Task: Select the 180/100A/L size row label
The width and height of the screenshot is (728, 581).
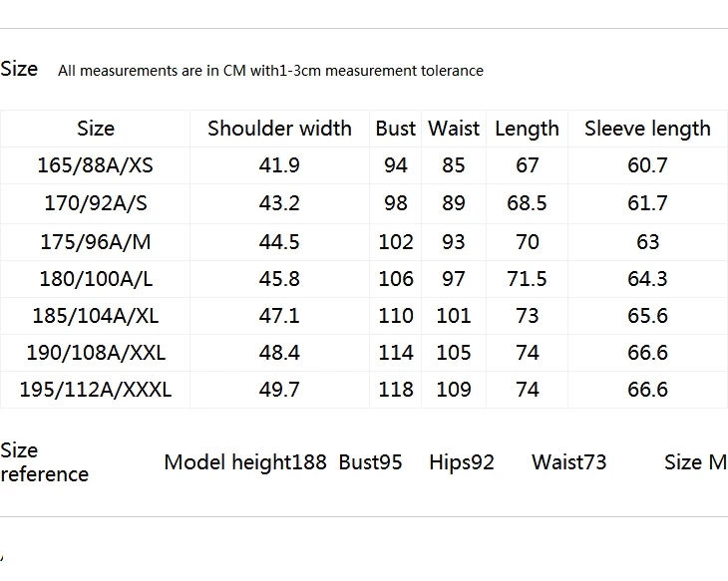Action: (x=96, y=279)
